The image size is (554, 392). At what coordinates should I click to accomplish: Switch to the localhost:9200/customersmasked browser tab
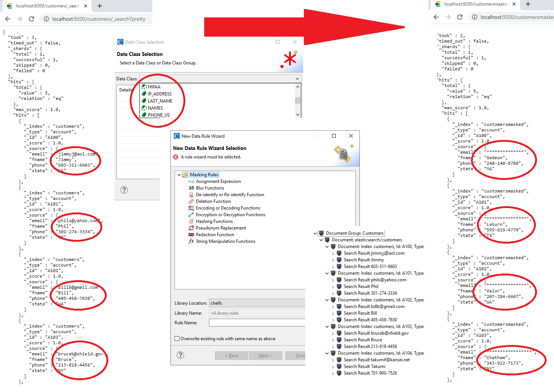point(476,4)
